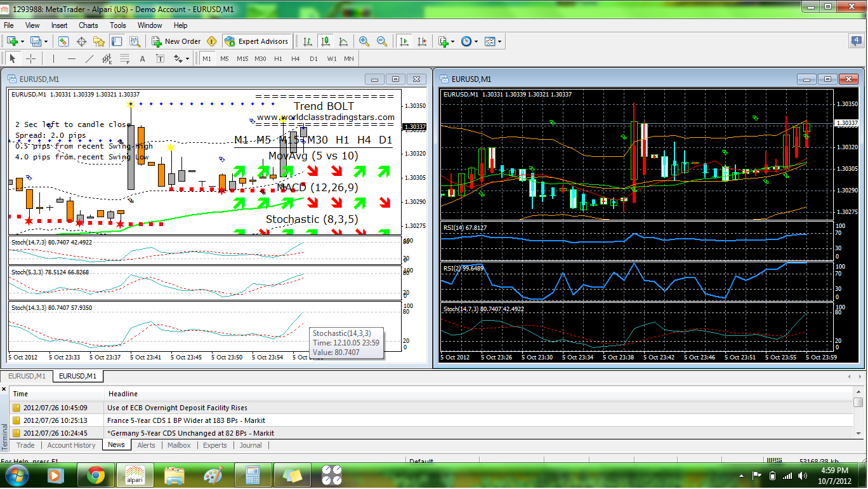Draw a vertical line tool
The width and height of the screenshot is (868, 489).
54,59
